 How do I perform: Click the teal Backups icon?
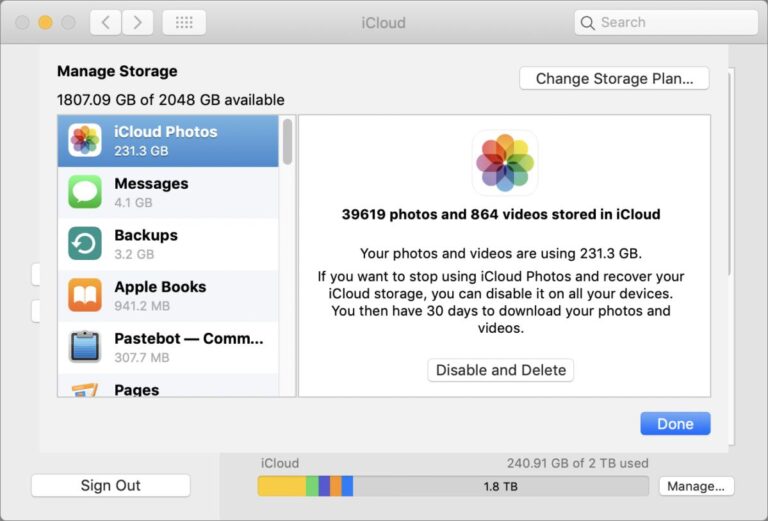point(85,243)
